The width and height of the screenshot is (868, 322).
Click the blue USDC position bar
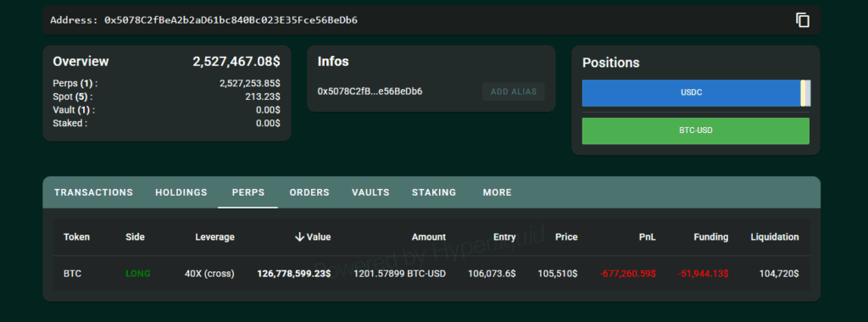[691, 93]
